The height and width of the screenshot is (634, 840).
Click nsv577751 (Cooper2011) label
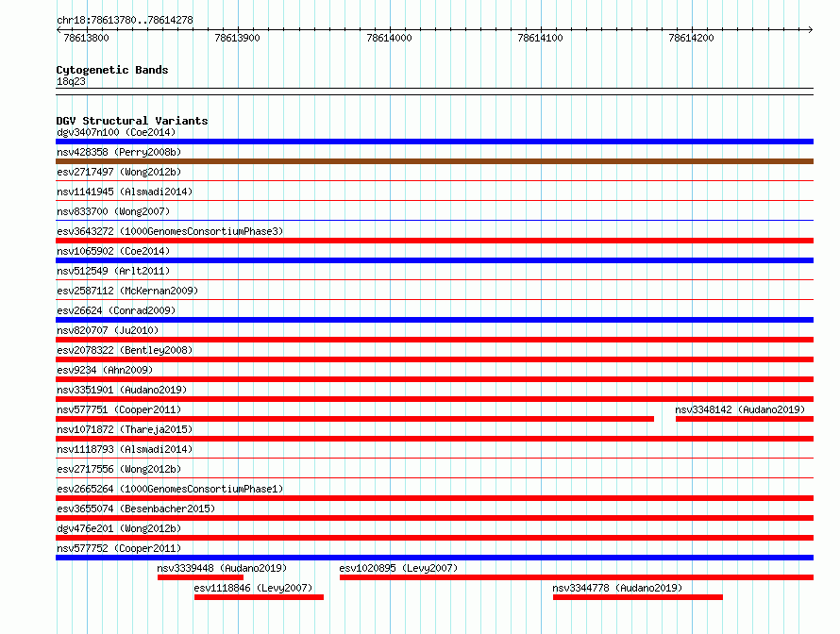(x=119, y=409)
